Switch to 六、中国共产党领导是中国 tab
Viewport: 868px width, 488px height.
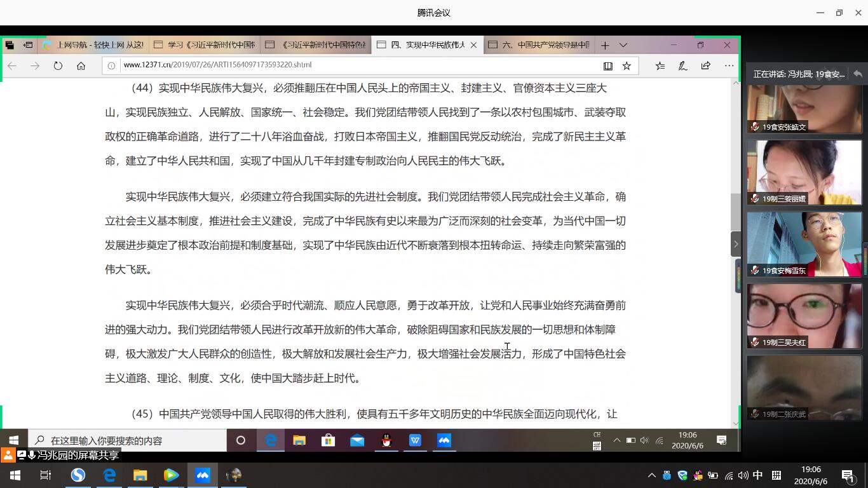point(538,45)
